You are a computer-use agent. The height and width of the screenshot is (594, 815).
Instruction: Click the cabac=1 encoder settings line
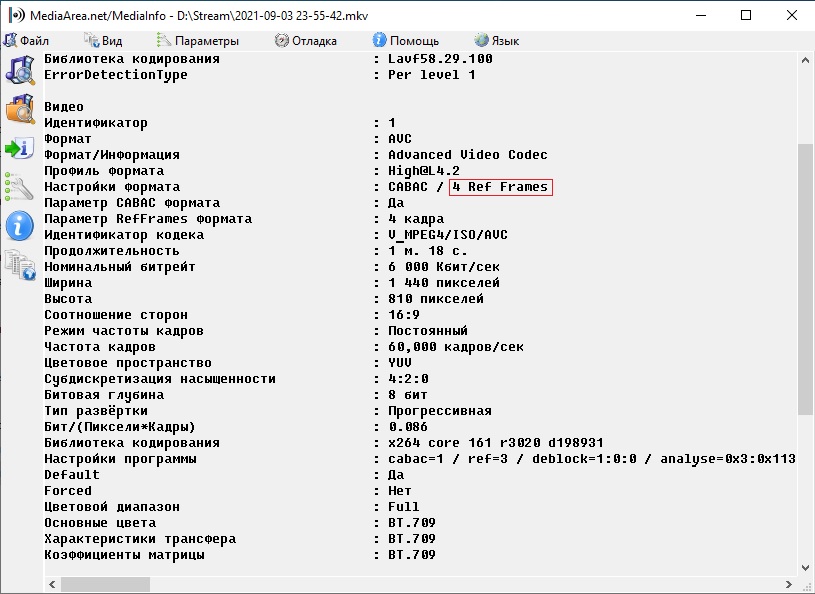tap(591, 459)
